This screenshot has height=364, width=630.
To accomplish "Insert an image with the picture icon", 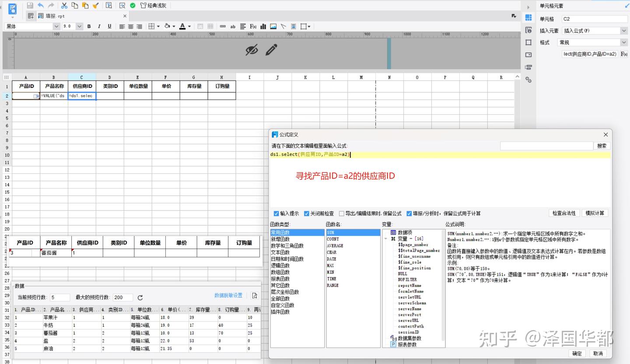I will tap(273, 26).
